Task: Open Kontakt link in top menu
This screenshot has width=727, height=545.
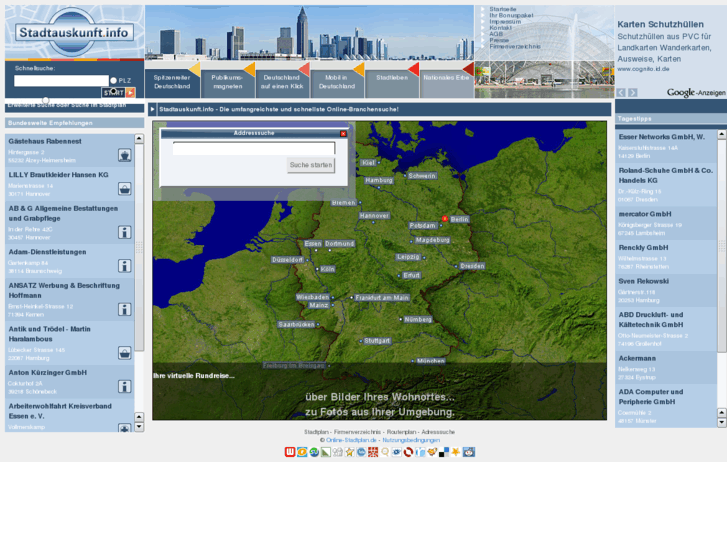Action: [x=500, y=28]
